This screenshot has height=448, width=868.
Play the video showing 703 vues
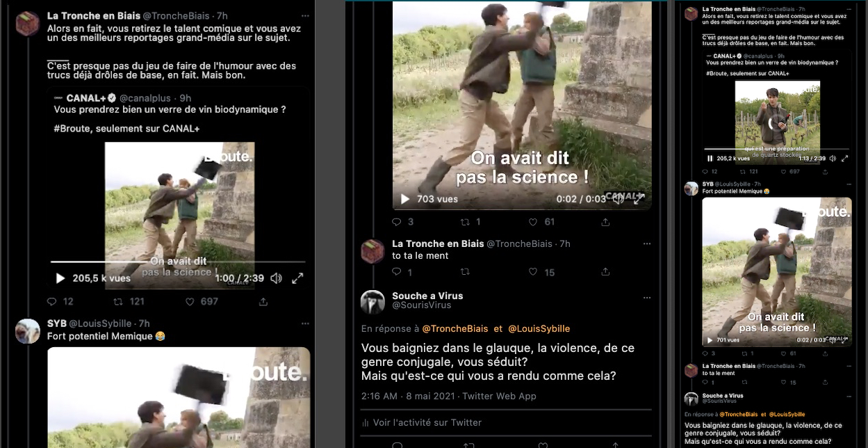405,199
